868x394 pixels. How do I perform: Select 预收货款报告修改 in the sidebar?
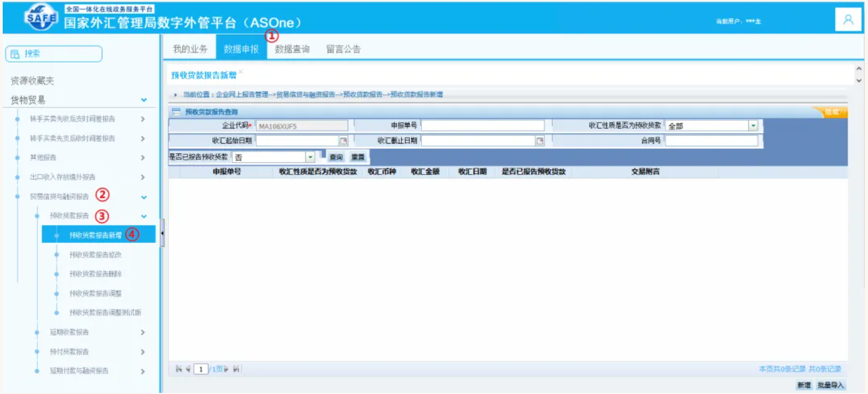point(95,255)
